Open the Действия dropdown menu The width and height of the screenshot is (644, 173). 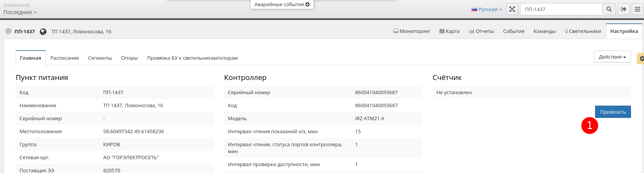pos(612,57)
